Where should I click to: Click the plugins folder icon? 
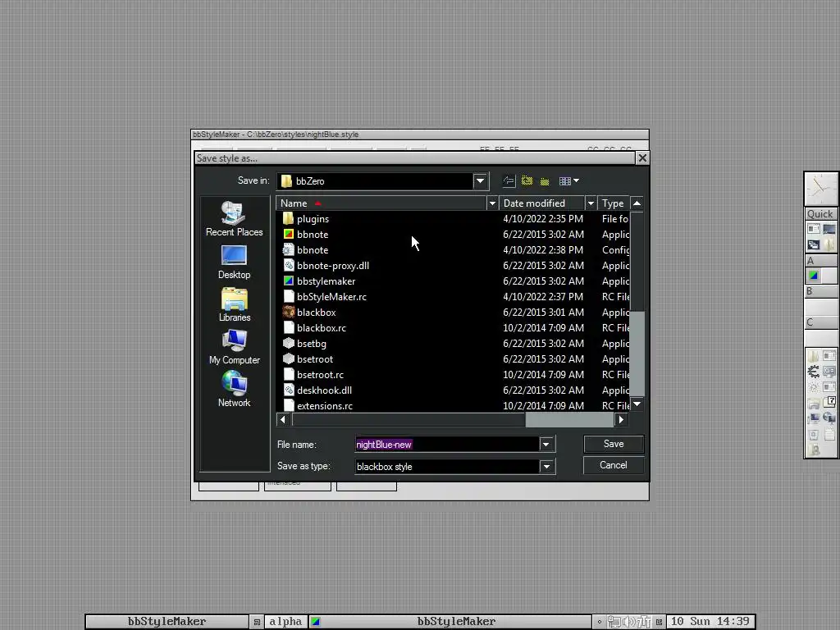pos(288,218)
